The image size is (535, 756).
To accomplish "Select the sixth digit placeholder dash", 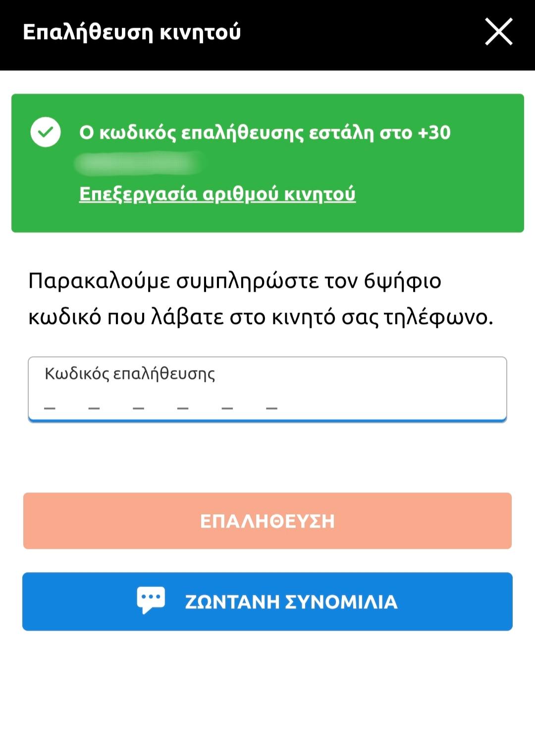I will pos(271,408).
